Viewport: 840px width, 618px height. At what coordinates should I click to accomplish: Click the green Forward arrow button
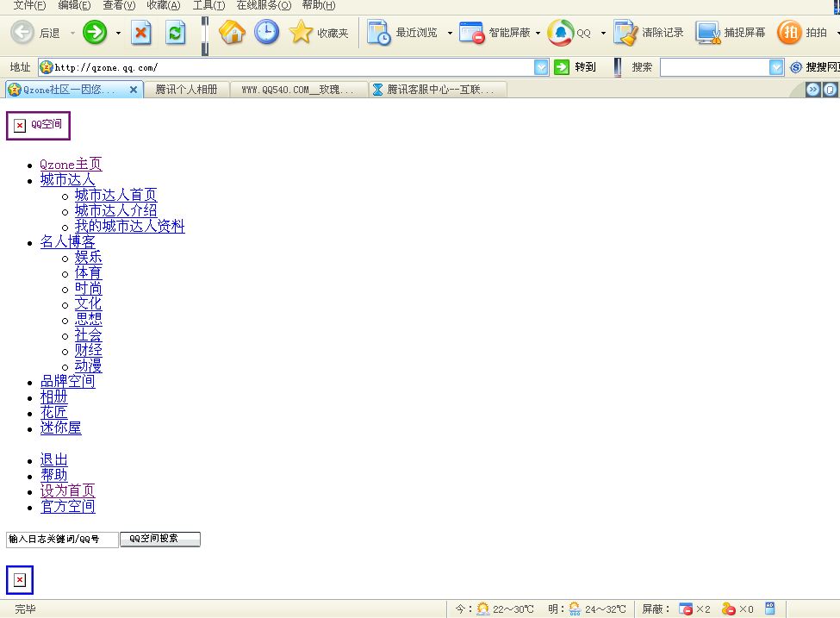[x=95, y=32]
